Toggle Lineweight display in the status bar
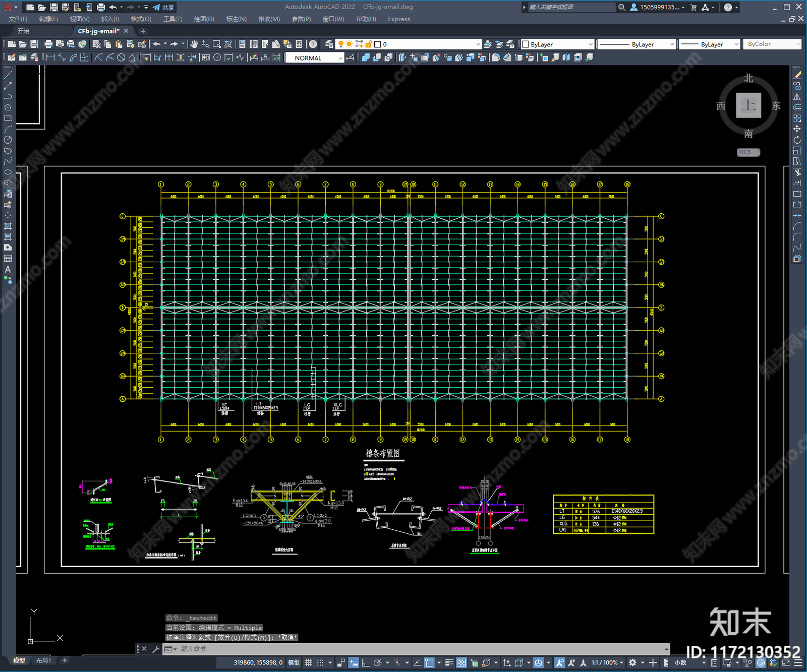 click(x=449, y=662)
